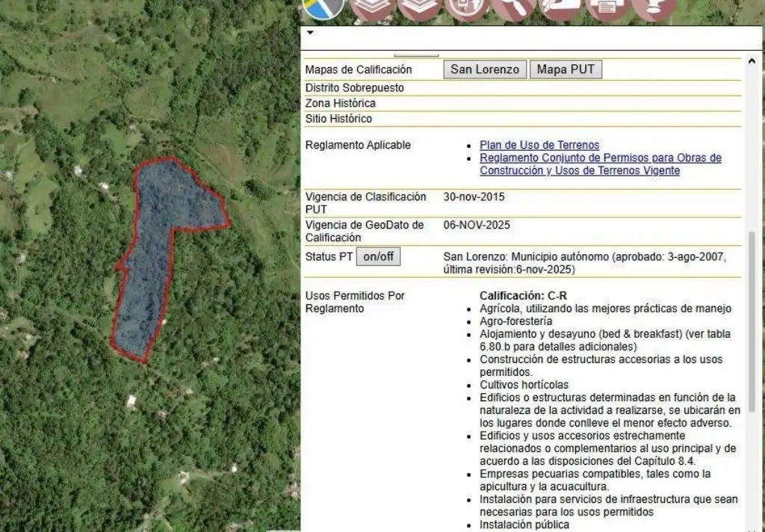Click the 'Vigencia de GeoDato de Calificación' label
This screenshot has width=765, height=532.
tap(365, 232)
